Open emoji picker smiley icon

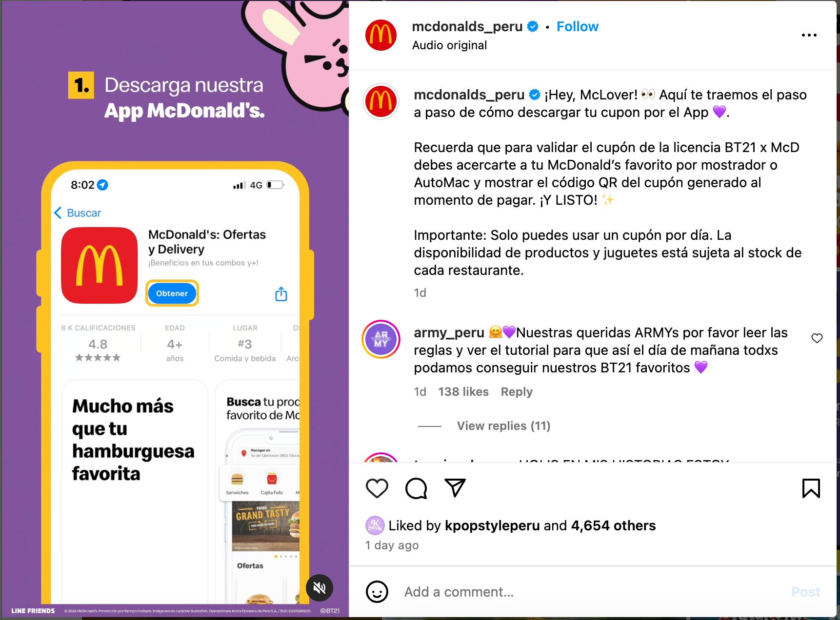click(377, 592)
